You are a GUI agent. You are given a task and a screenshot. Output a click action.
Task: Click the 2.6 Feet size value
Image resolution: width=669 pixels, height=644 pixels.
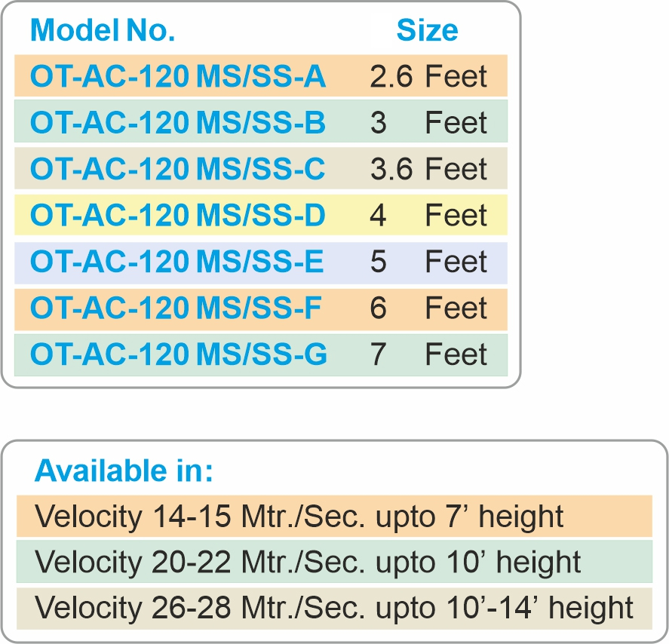428,76
